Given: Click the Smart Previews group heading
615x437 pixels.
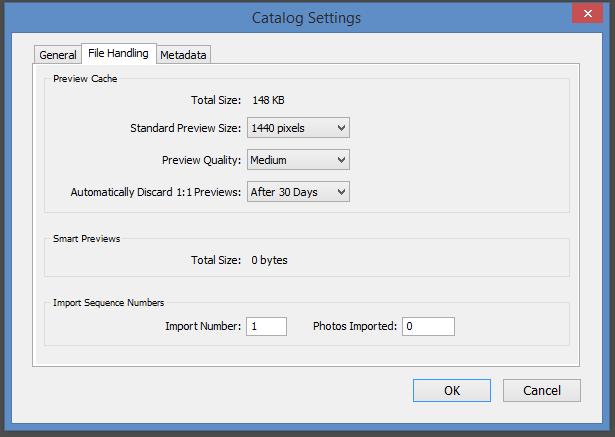Looking at the screenshot, I should 86,239.
